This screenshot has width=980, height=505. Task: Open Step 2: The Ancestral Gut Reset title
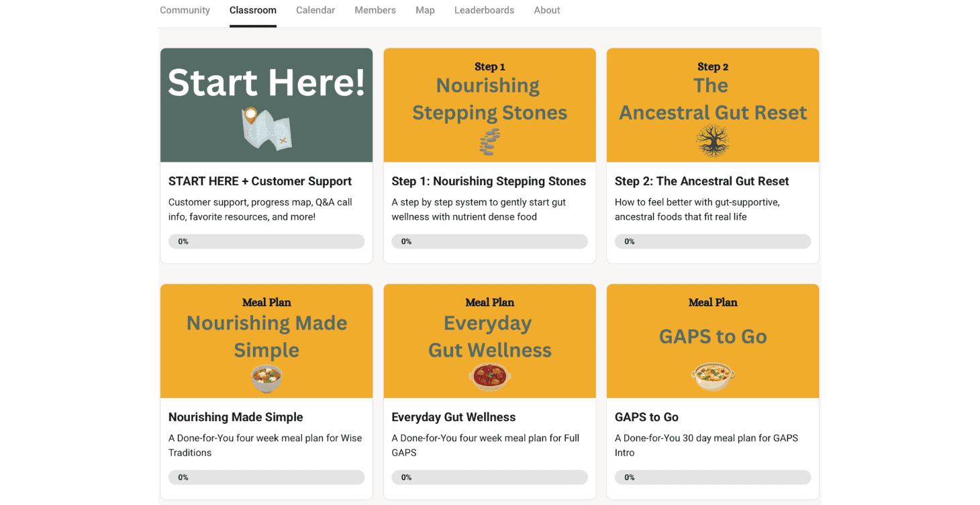pos(701,181)
